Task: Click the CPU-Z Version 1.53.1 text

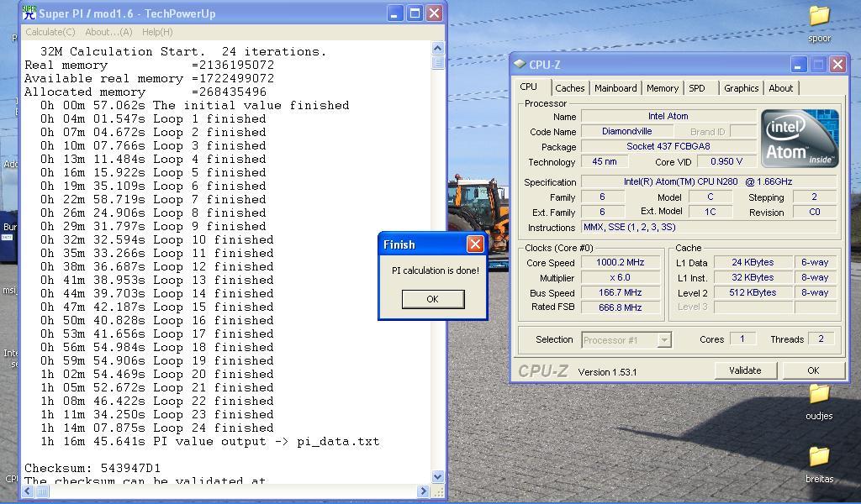Action: click(x=607, y=372)
